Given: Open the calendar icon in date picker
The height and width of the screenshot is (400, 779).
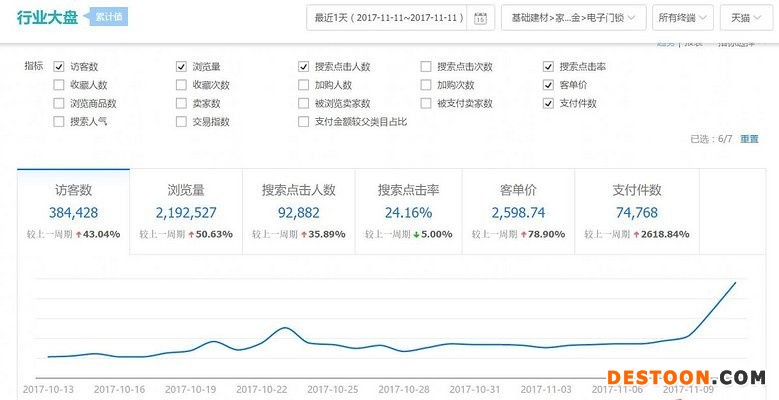Looking at the screenshot, I should coord(480,18).
